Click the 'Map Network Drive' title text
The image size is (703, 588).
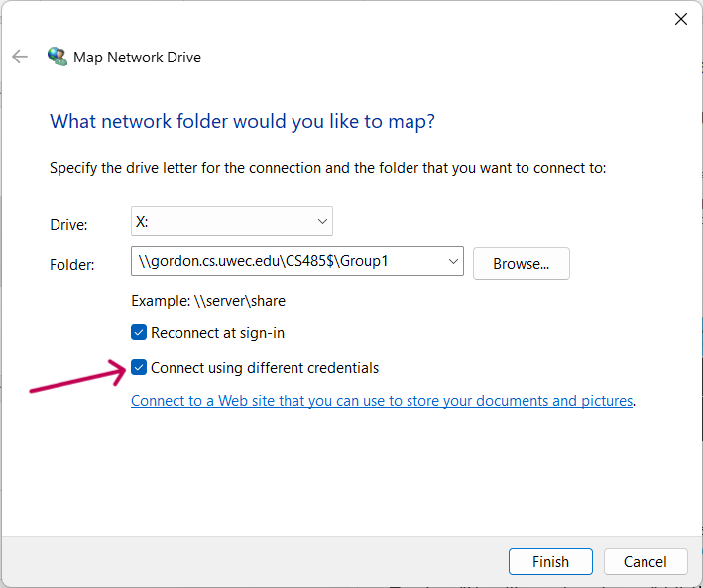point(137,58)
